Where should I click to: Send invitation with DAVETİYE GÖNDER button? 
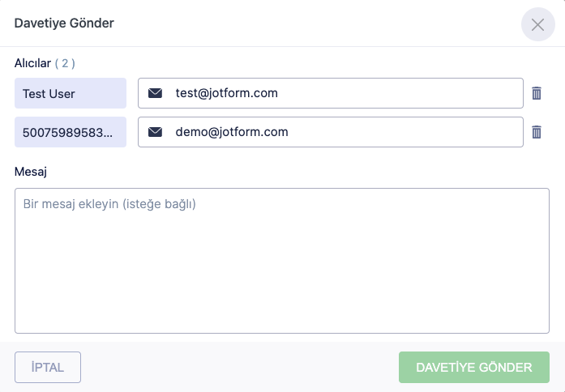click(x=473, y=367)
